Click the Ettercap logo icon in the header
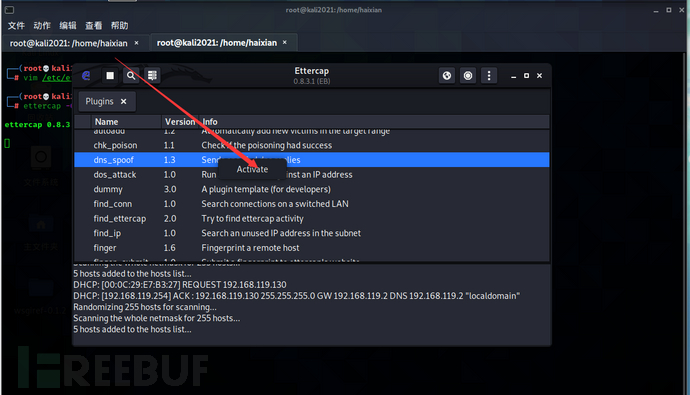This screenshot has height=395, width=690. (x=86, y=76)
